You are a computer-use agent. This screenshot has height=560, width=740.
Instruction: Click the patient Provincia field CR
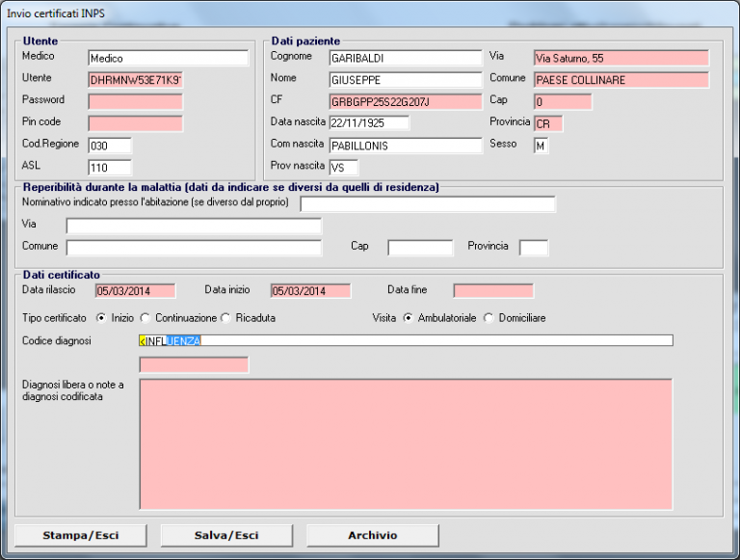[x=548, y=123]
